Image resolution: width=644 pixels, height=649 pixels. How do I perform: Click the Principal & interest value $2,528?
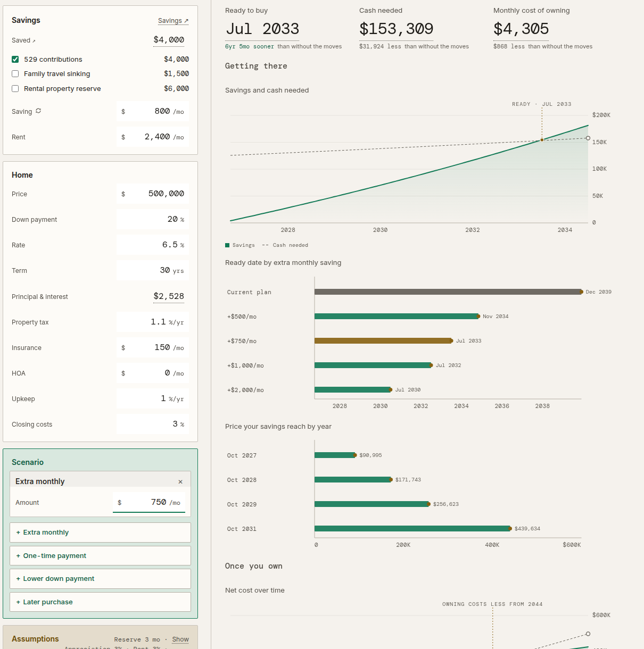tap(169, 296)
